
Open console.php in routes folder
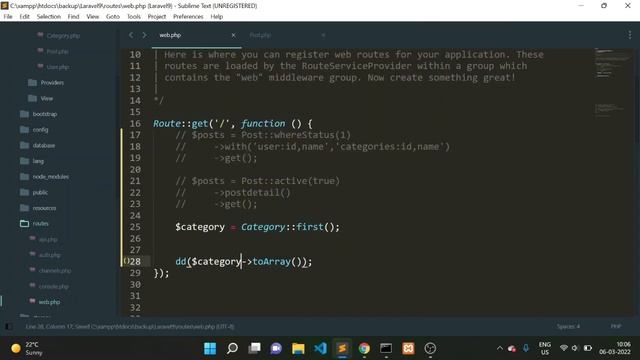click(x=53, y=286)
